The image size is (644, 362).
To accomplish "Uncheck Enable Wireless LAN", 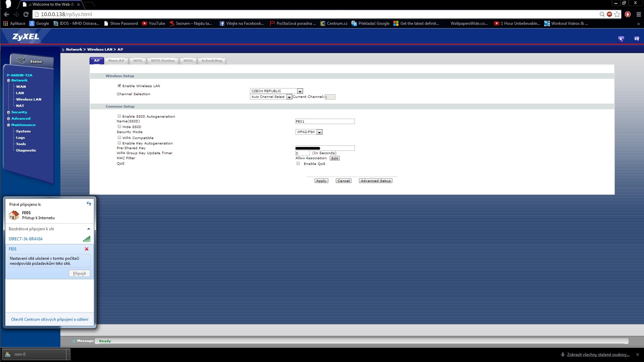I will [x=119, y=85].
